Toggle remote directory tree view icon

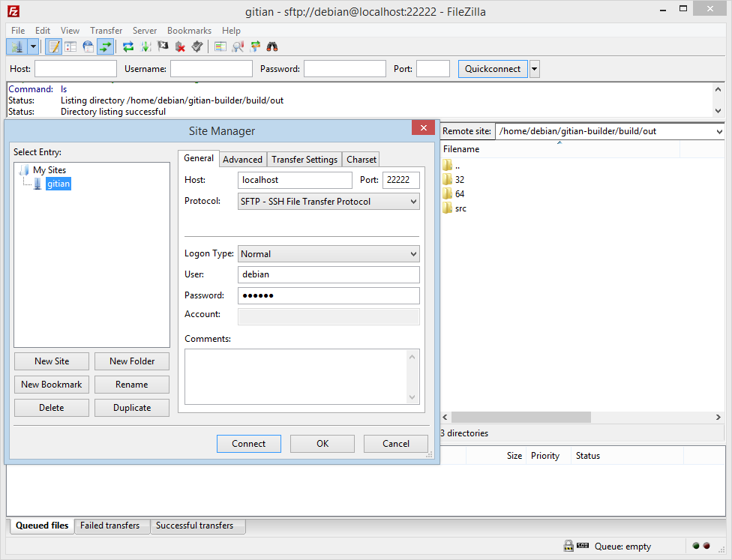[x=88, y=46]
